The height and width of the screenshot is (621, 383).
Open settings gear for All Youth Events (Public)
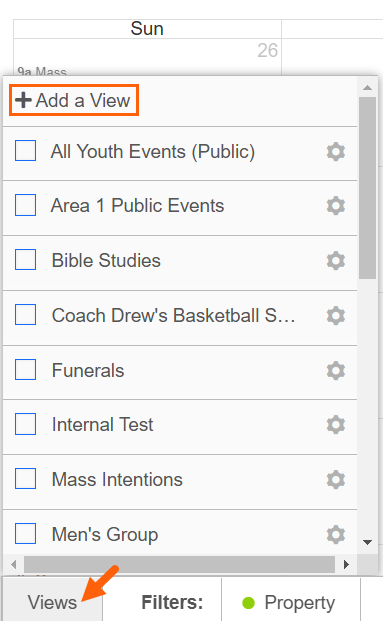pyautogui.click(x=336, y=152)
